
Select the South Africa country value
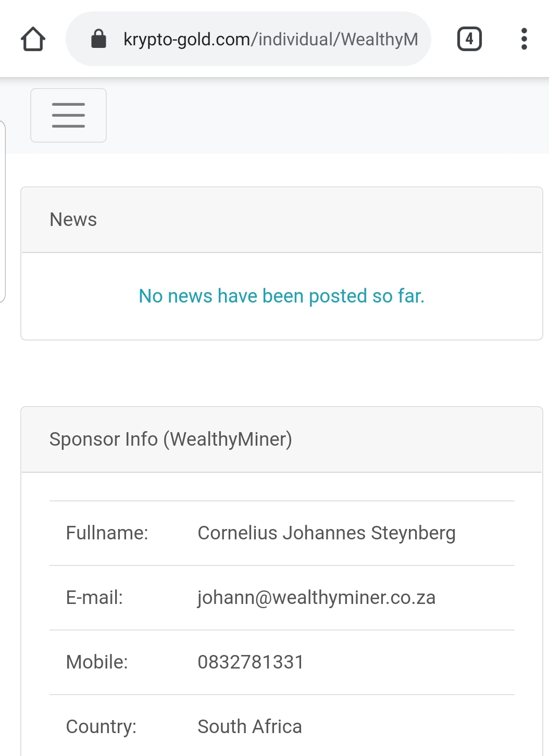[x=249, y=727]
